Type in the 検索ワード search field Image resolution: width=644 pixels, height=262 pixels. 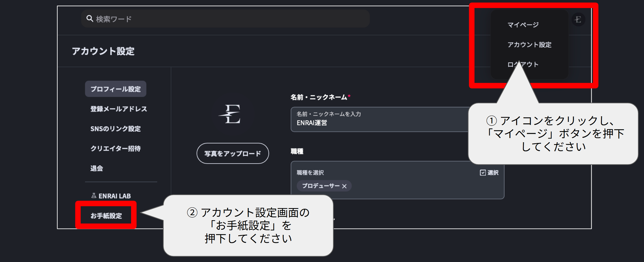pos(225,19)
